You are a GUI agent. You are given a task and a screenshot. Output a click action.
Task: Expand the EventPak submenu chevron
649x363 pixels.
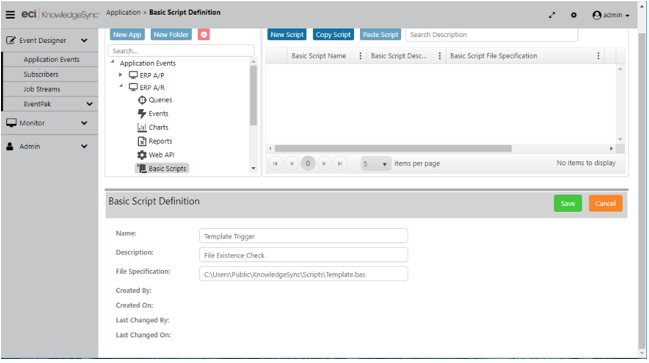click(89, 104)
